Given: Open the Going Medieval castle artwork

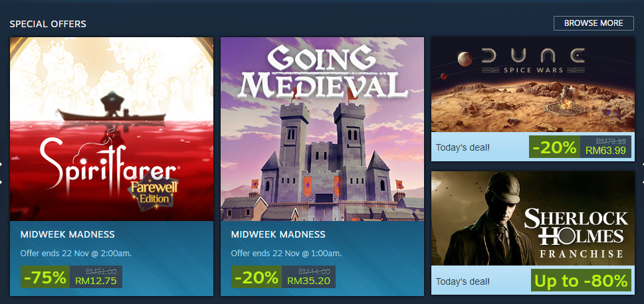Looking at the screenshot, I should pos(322,129).
